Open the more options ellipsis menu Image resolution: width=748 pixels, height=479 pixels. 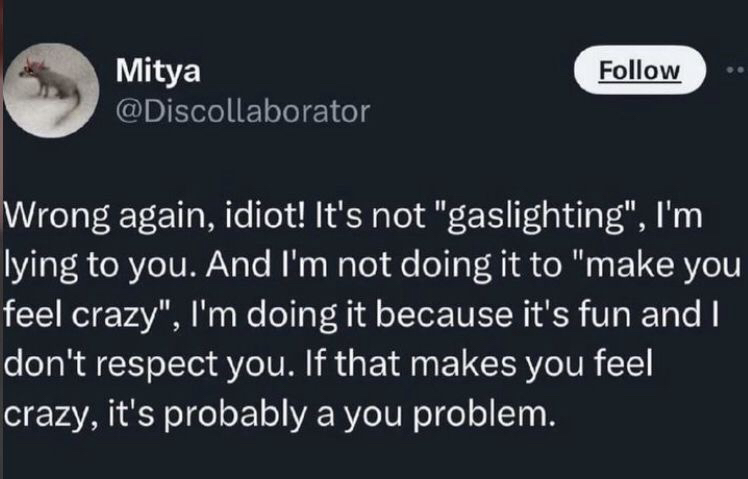pos(738,71)
